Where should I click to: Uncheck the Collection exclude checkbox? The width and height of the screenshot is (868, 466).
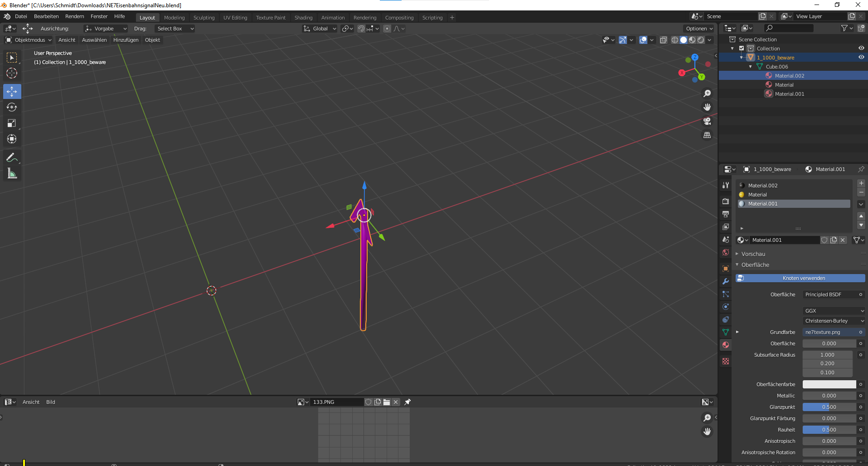[742, 49]
